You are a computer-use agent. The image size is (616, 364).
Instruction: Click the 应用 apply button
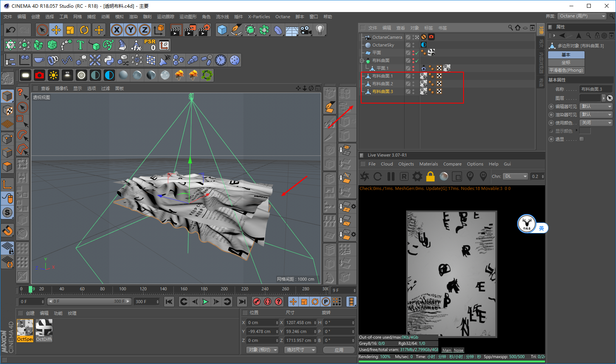(339, 350)
